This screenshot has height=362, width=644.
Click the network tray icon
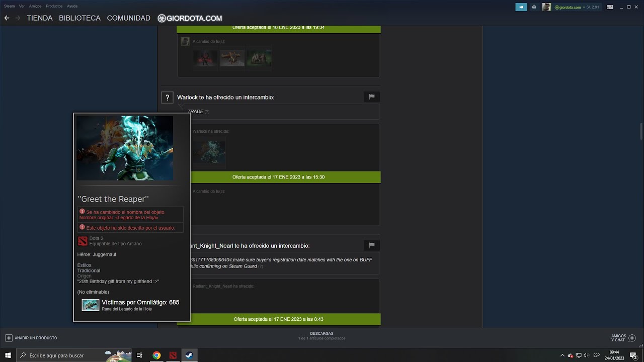tap(578, 355)
